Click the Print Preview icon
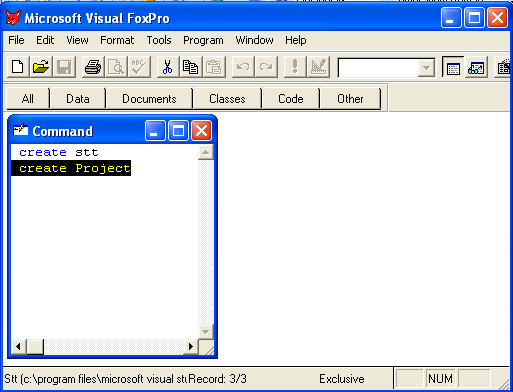513x392 pixels. 116,67
